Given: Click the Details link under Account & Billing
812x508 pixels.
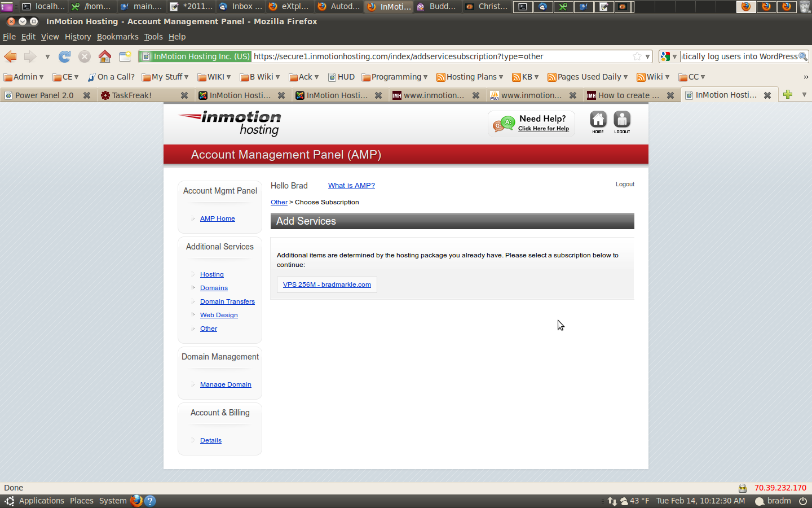Looking at the screenshot, I should [211, 440].
